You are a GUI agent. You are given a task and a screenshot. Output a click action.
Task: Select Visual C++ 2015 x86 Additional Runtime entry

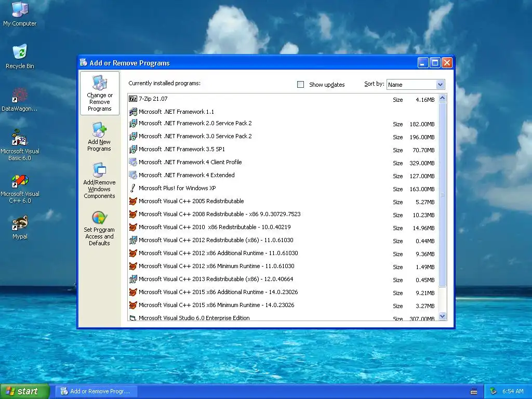tap(218, 292)
